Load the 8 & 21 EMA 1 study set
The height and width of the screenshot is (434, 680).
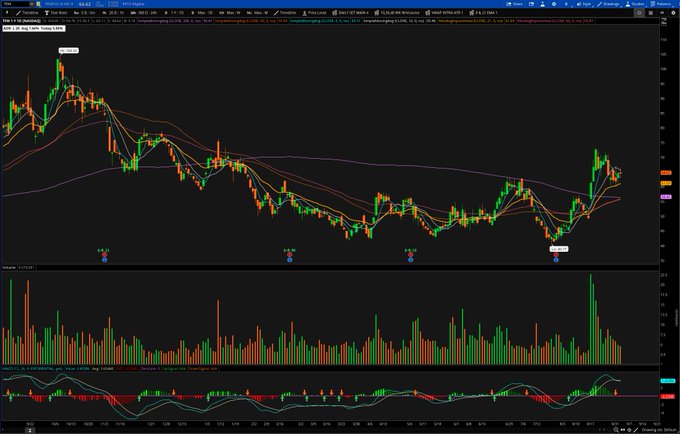point(484,13)
